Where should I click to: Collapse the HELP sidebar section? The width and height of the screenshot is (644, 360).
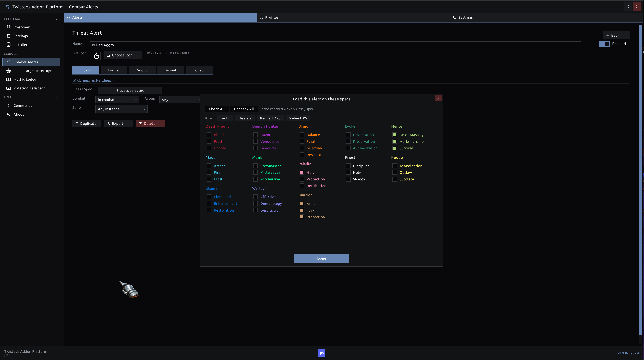pyautogui.click(x=56, y=97)
